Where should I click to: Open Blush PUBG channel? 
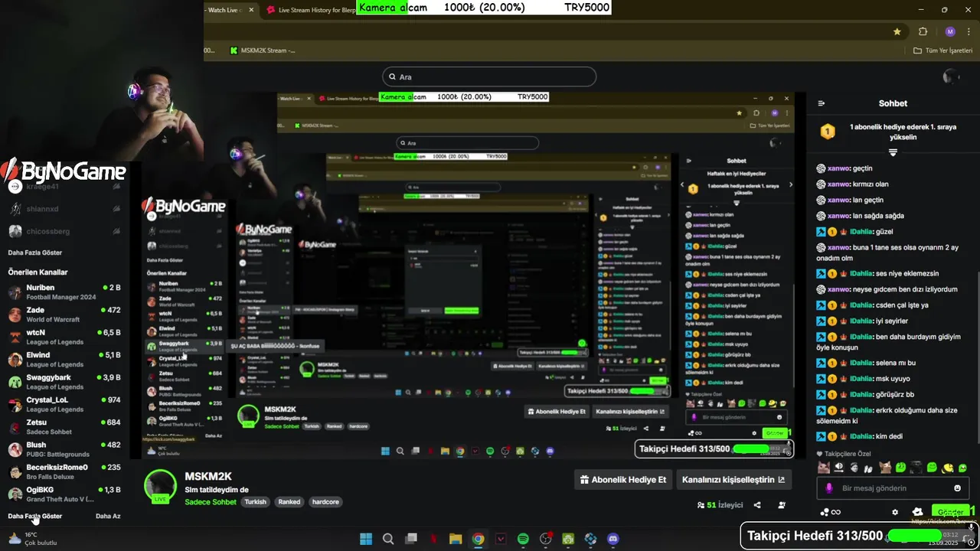pos(64,448)
